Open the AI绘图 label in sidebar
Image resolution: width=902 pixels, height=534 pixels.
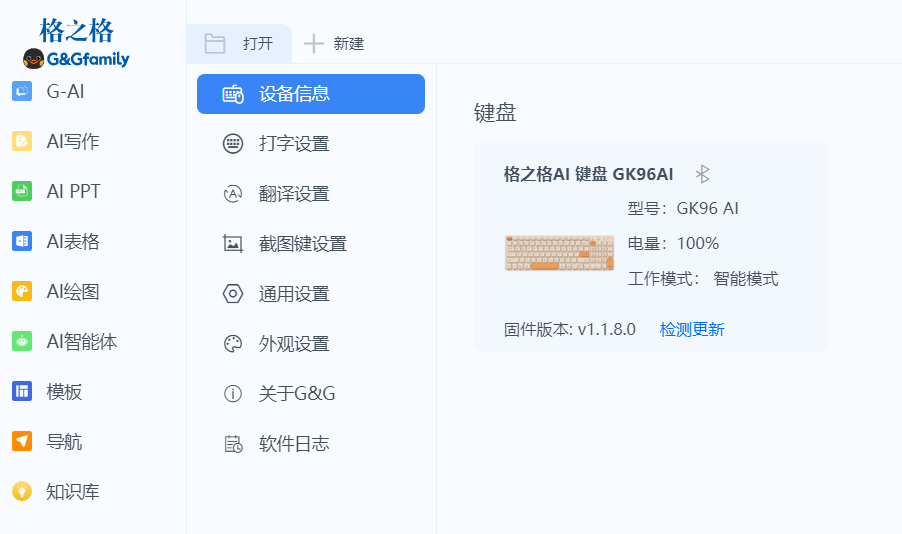point(72,292)
